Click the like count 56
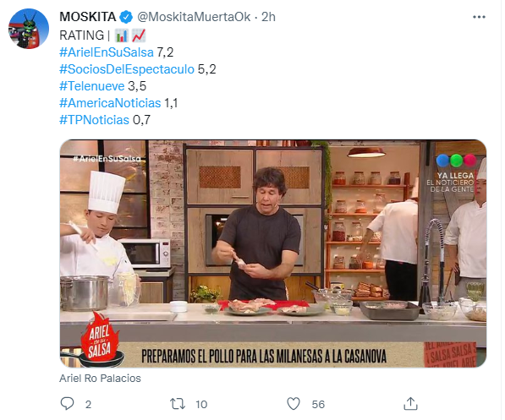The image size is (505, 420). pyautogui.click(x=318, y=404)
